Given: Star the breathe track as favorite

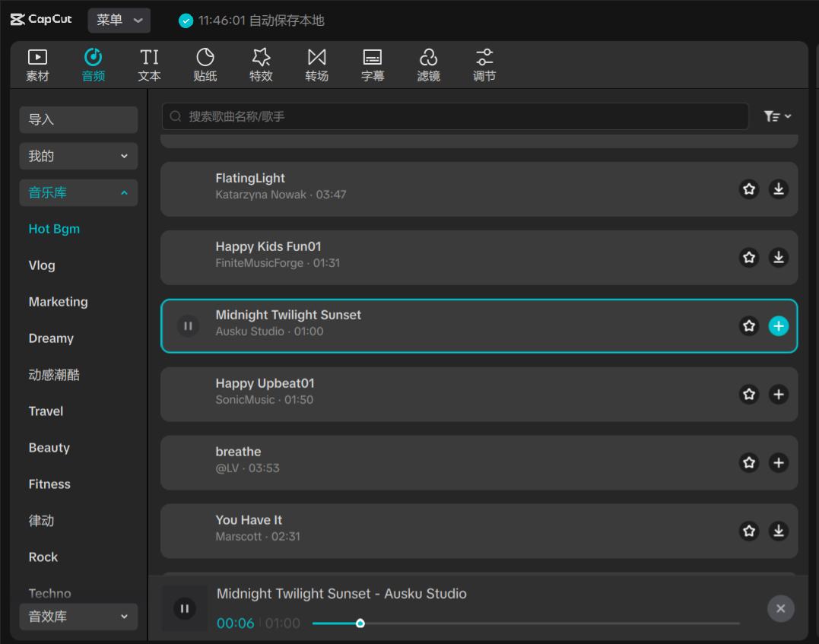Looking at the screenshot, I should [x=749, y=463].
